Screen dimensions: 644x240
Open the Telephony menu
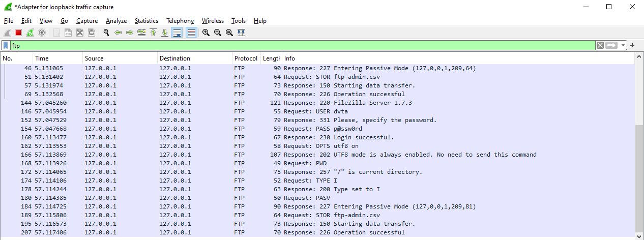180,21
